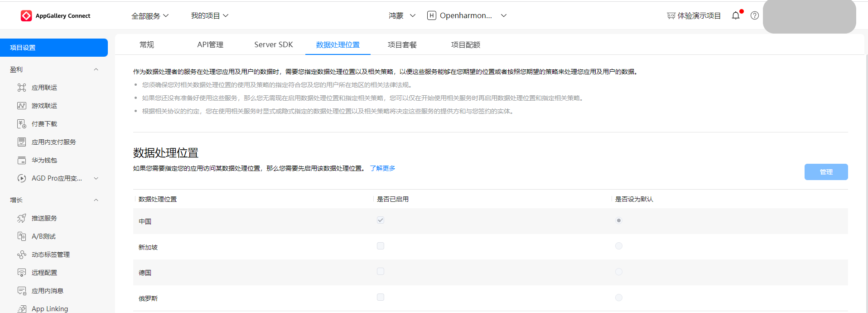Screen dimensions: 868x313
Task: Click the 中国 row label
Action: point(145,221)
